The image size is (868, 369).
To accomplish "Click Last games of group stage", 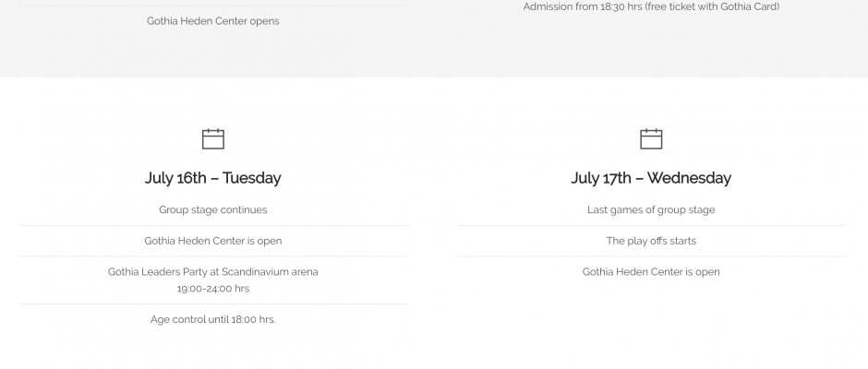I will 651,209.
